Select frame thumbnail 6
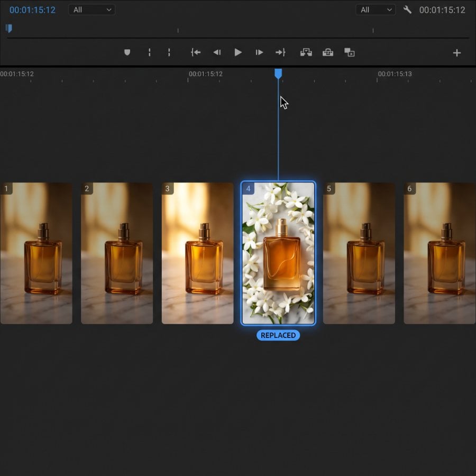The image size is (476, 476). pos(440,253)
